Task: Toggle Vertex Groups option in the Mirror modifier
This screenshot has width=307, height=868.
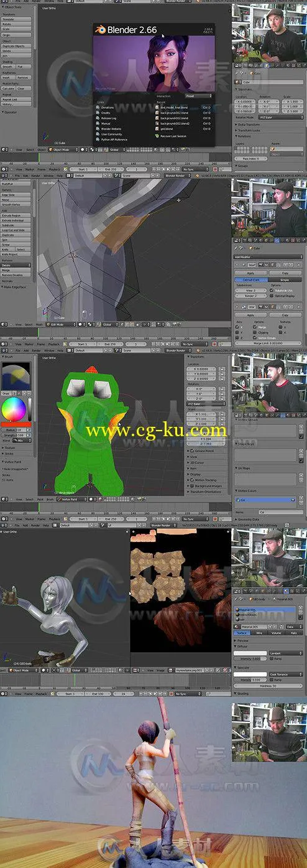Action: click(x=255, y=338)
